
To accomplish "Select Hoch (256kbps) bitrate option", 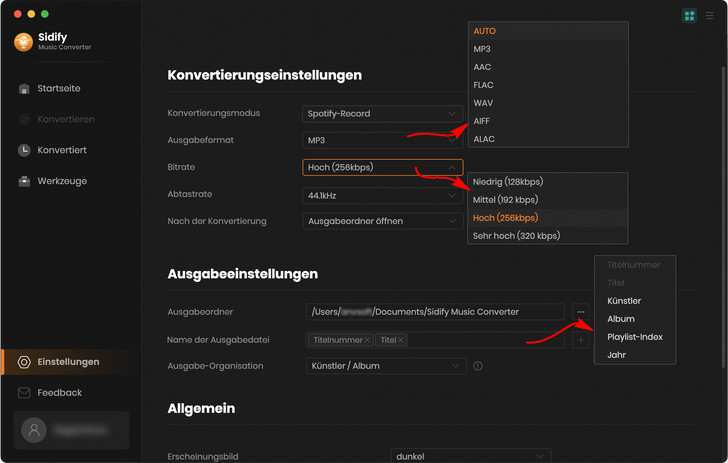I will 547,218.
